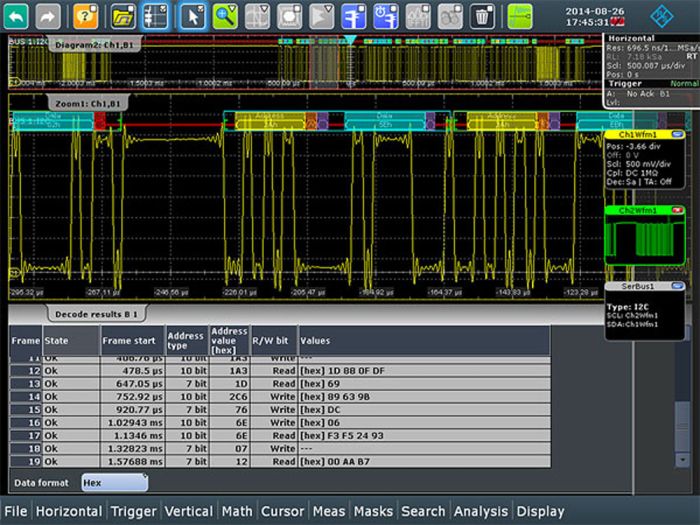Click the gray Redo arrow icon
The width and height of the screenshot is (700, 525).
47,17
